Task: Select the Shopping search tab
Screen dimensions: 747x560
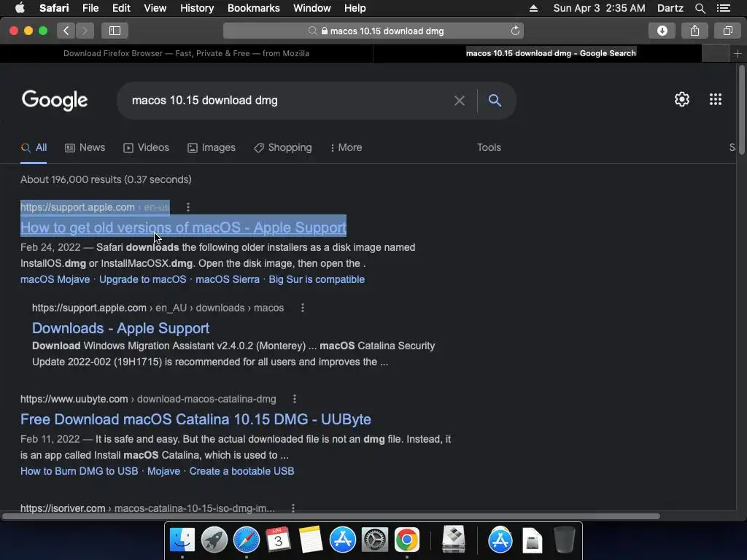Action: click(x=283, y=147)
